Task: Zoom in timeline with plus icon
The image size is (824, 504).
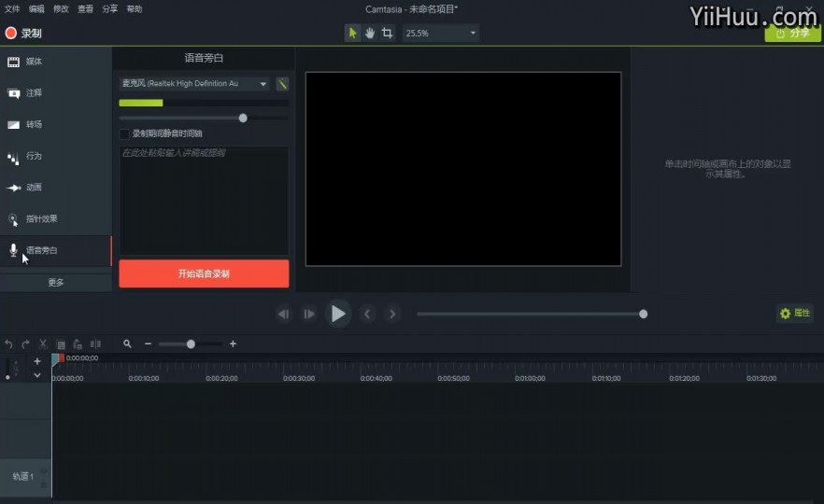Action: 233,343
